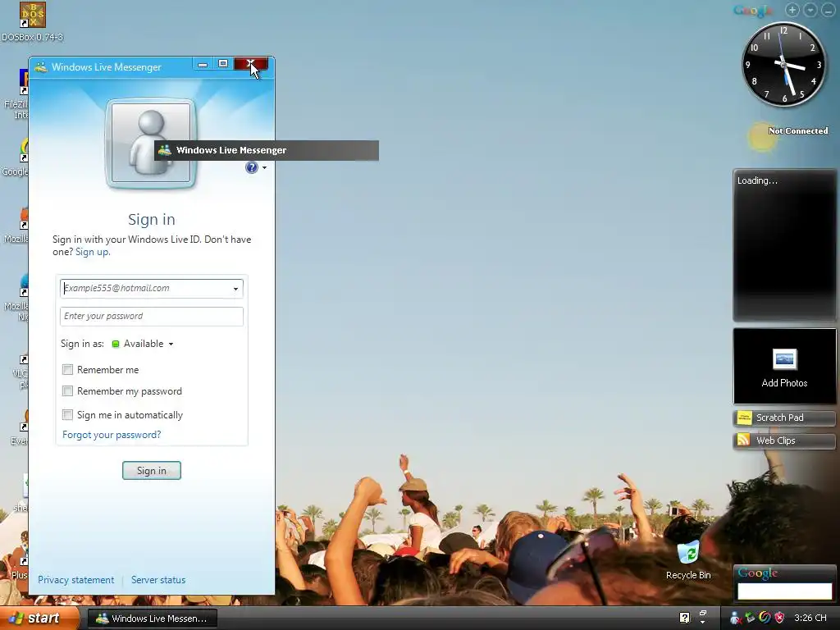Image resolution: width=840 pixels, height=630 pixels.
Task: Open the help menu dropdown arrow in Messenger
Action: pos(265,167)
